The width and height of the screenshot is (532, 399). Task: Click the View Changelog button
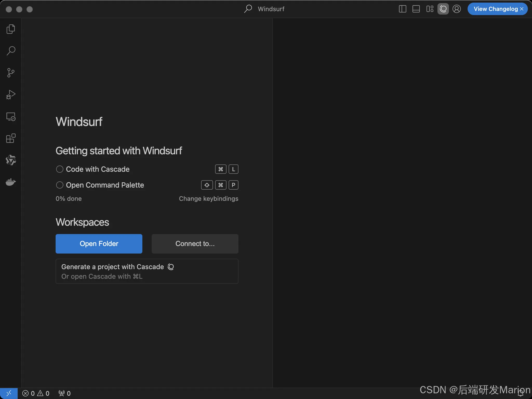[495, 9]
